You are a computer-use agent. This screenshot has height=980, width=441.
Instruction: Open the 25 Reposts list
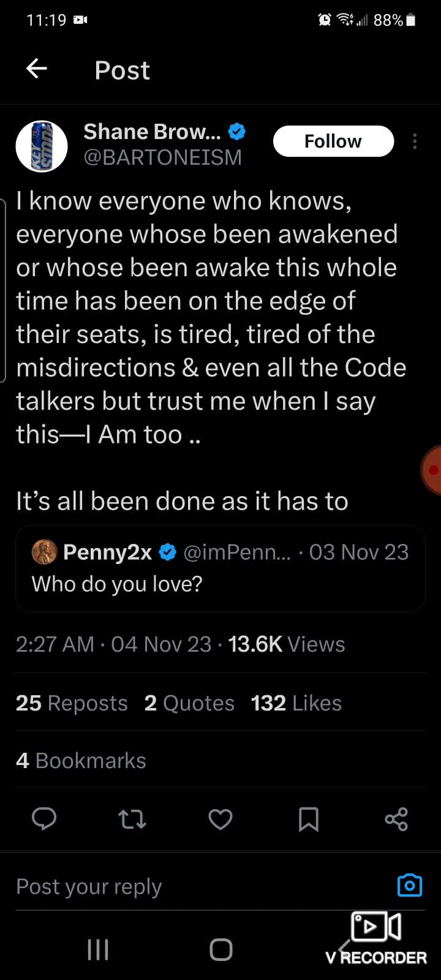(72, 703)
